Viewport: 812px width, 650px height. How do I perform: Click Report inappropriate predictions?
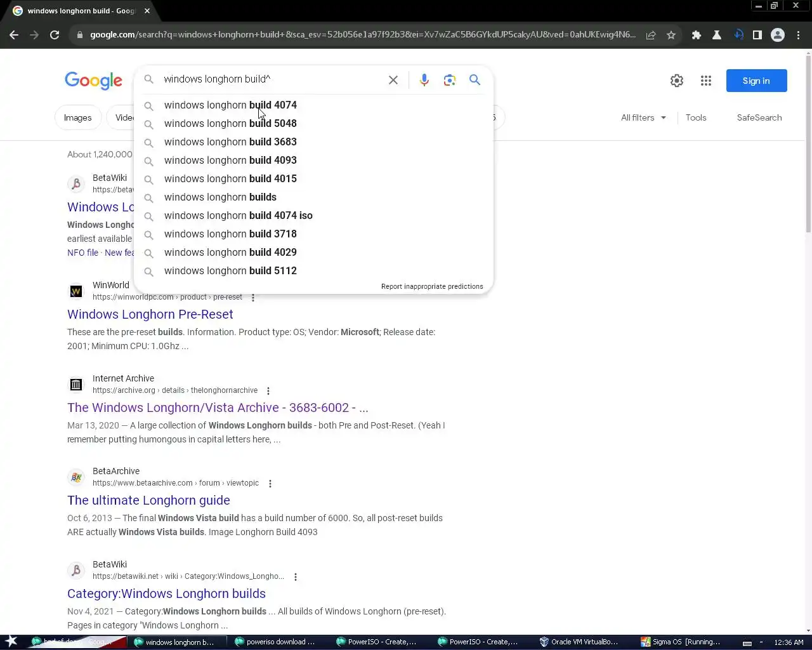click(x=432, y=287)
